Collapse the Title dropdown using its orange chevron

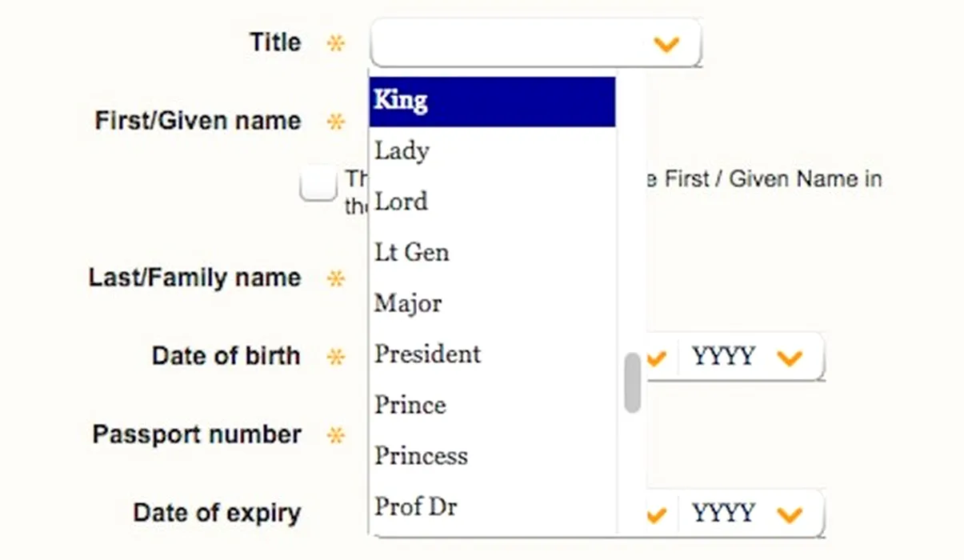click(x=666, y=44)
